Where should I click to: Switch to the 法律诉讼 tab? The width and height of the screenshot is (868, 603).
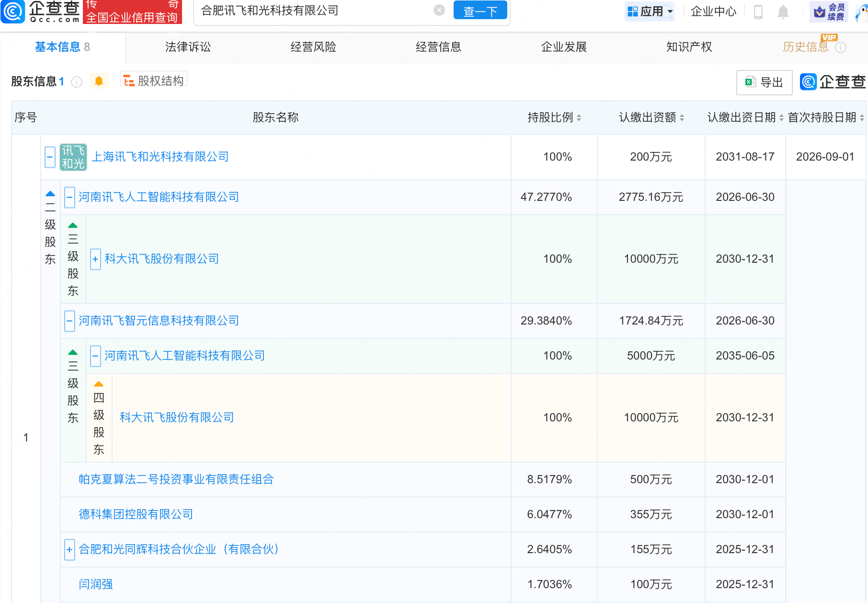[188, 47]
